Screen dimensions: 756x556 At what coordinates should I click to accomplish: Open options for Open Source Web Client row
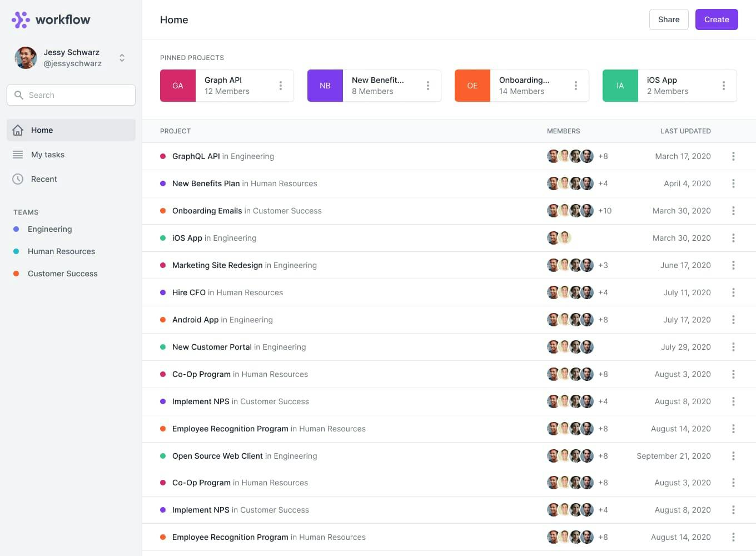733,456
